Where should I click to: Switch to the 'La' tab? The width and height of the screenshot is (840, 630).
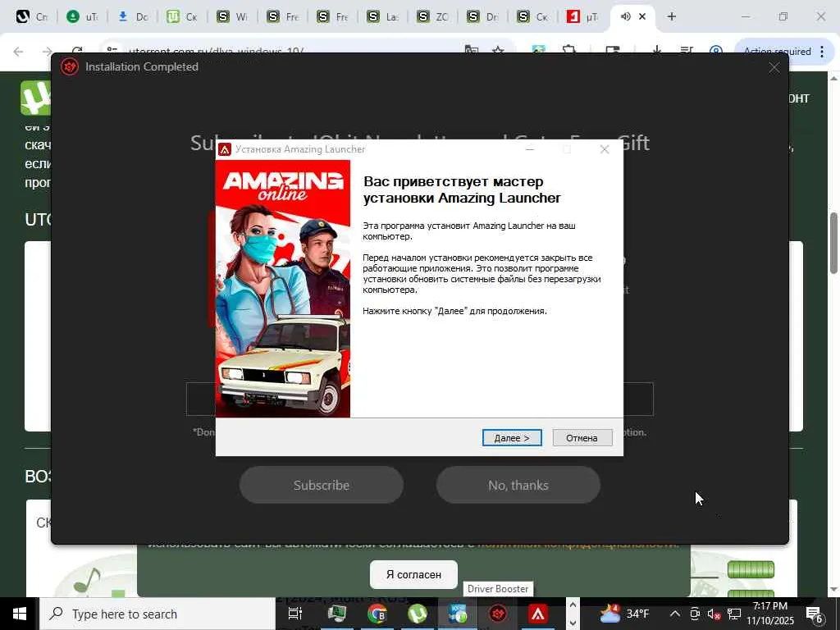click(382, 16)
